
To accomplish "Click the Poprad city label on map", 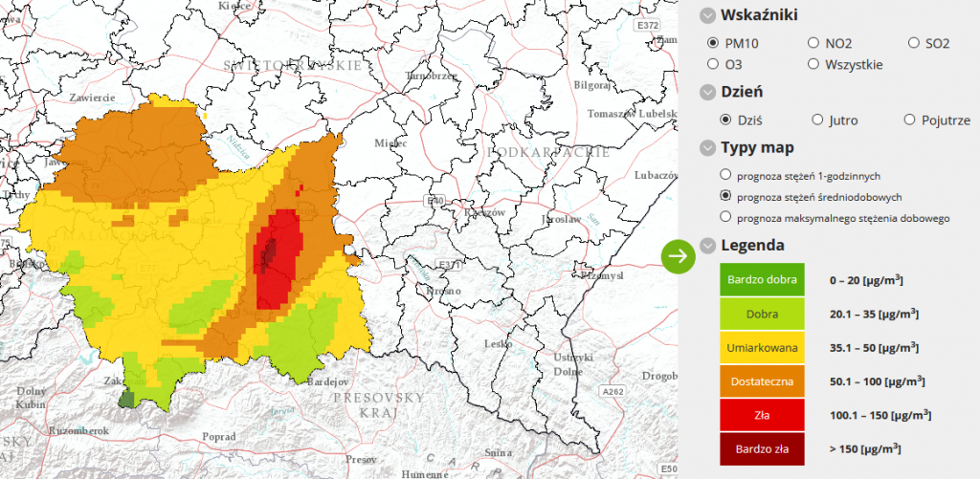I will pos(219,437).
